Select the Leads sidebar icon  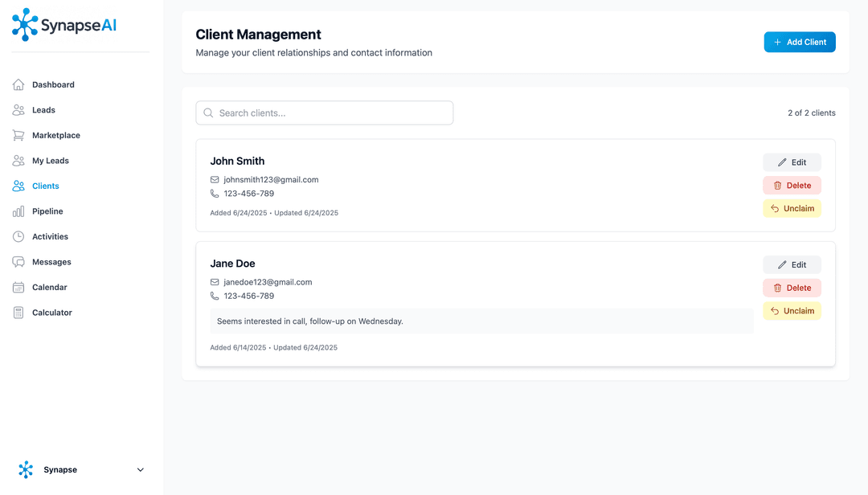18,110
